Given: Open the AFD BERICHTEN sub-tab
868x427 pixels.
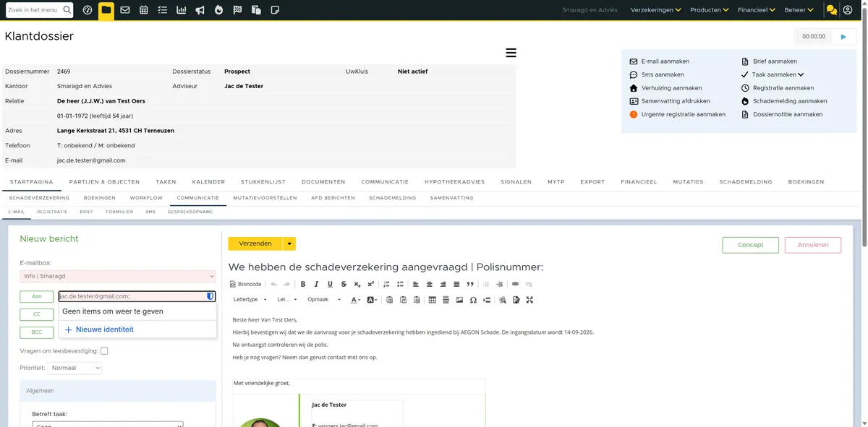Looking at the screenshot, I should click(333, 198).
